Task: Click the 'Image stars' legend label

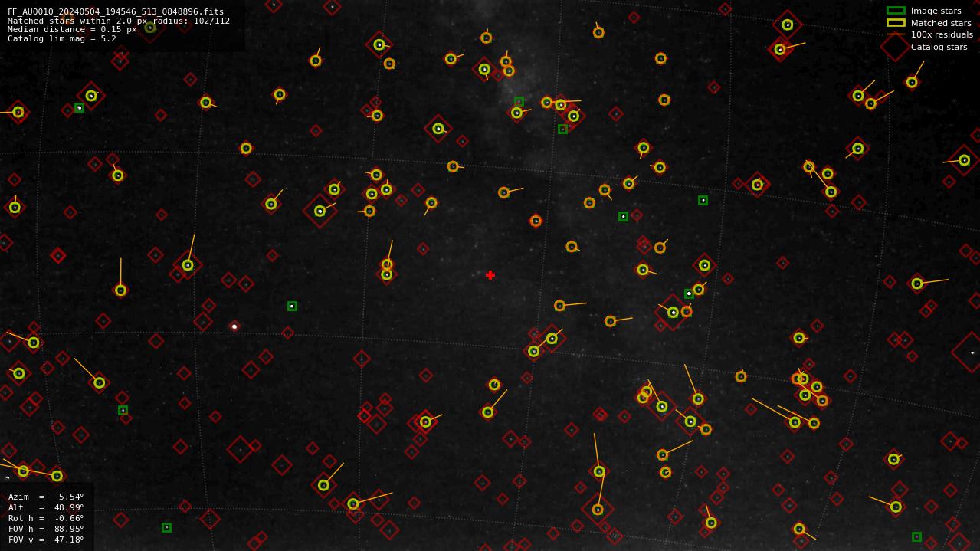Action: tap(936, 11)
